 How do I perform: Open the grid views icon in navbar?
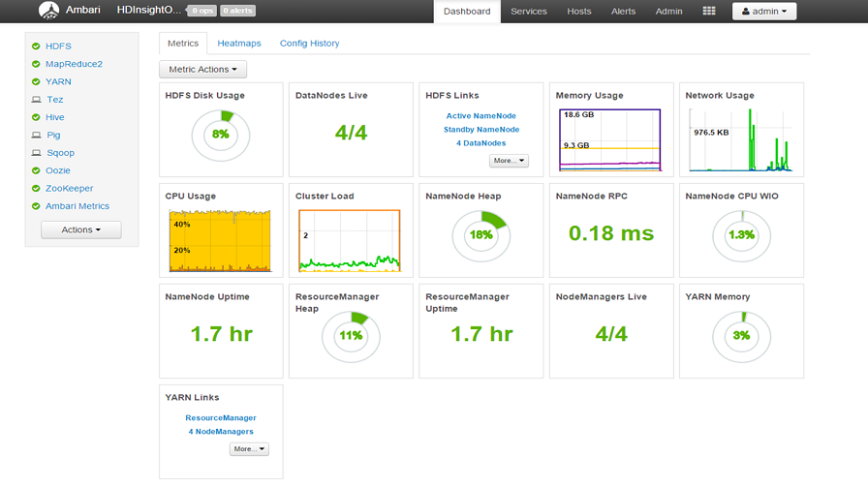coord(709,11)
